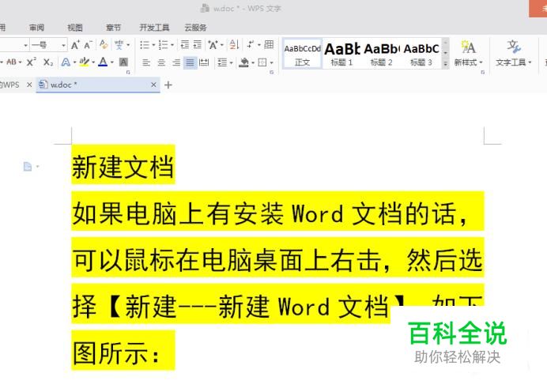Click the bullet list icon
Image resolution: width=547 pixels, height=392 pixels.
145,44
